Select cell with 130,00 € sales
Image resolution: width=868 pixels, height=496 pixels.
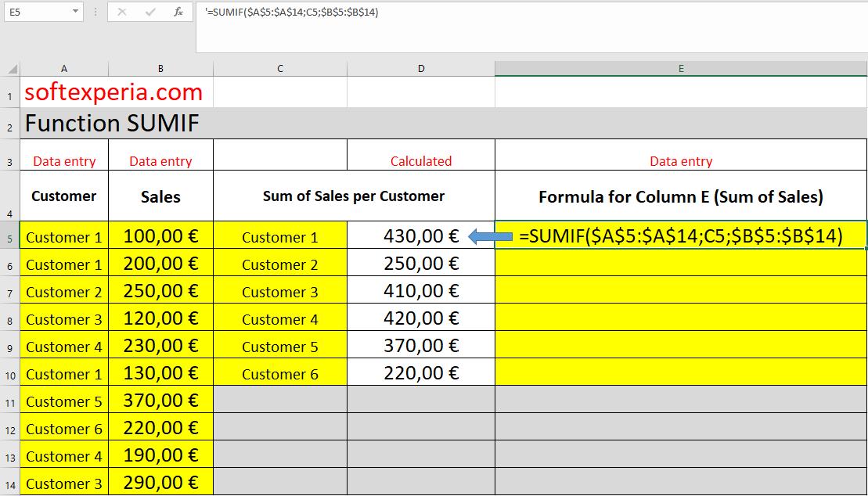click(160, 372)
